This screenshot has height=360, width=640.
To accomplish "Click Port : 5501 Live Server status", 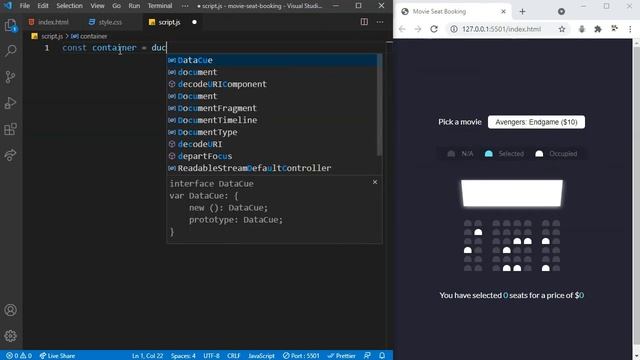I will [x=301, y=356].
